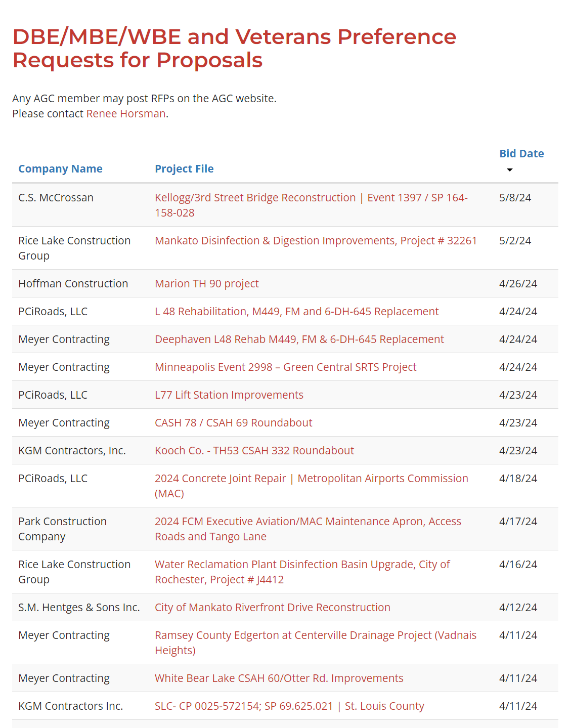This screenshot has width=570, height=728.
Task: Open Mankato Disinfection & Digestion Improvements link
Action: (x=316, y=241)
